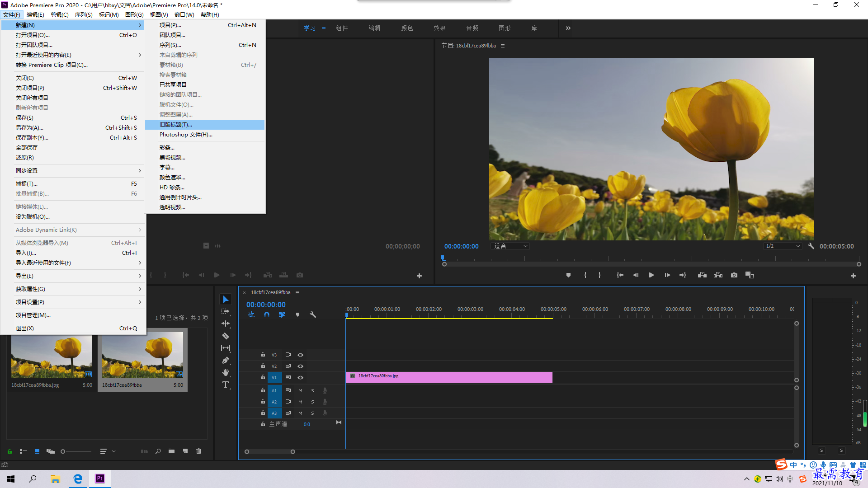Switch Project panel to list view
The height and width of the screenshot is (488, 868).
24,451
